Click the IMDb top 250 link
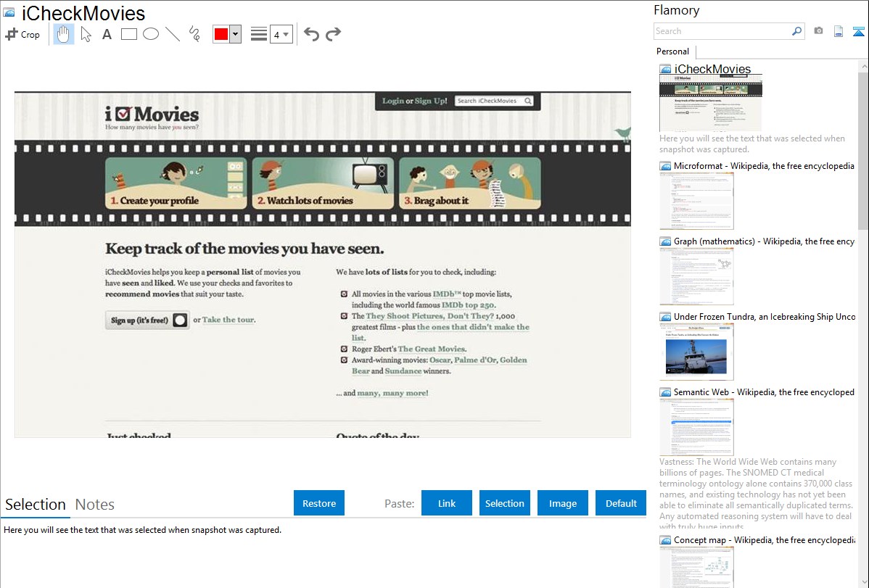869x588 pixels. coord(469,305)
